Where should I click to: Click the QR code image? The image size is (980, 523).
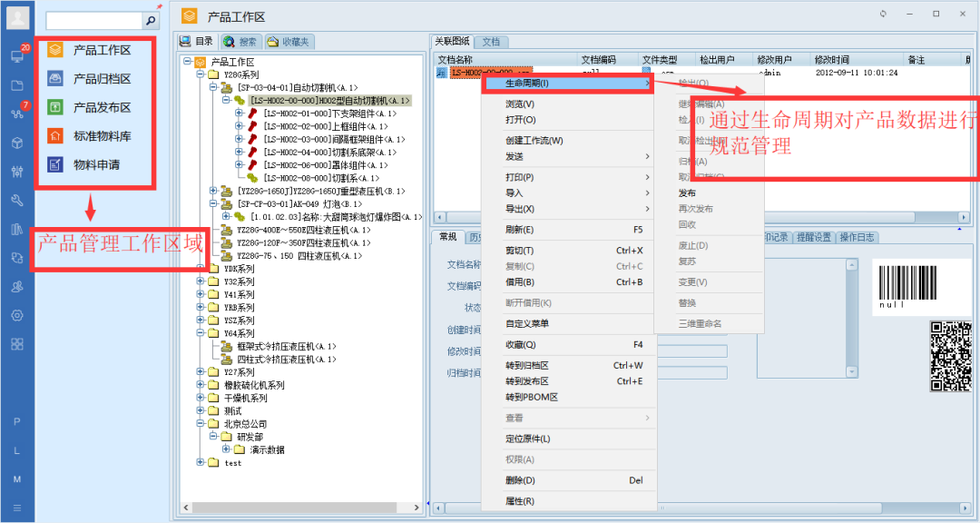[x=950, y=356]
